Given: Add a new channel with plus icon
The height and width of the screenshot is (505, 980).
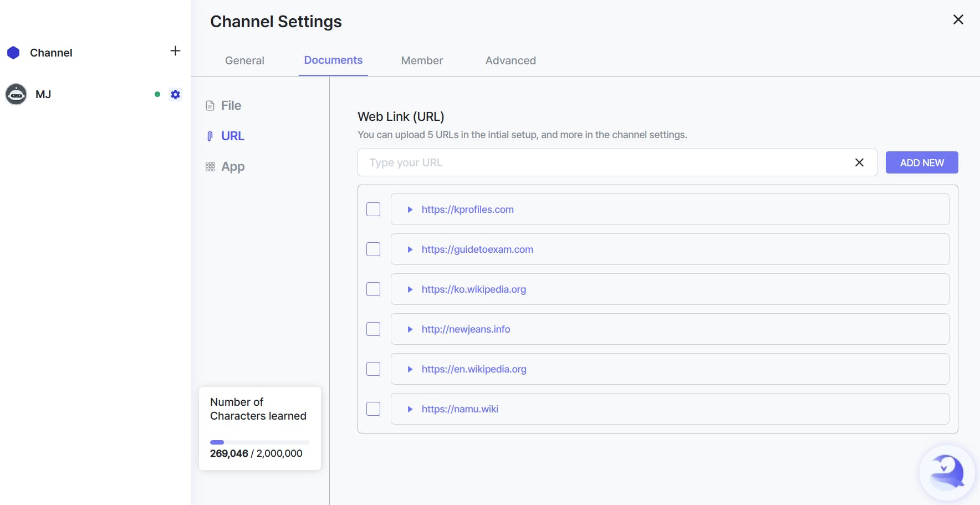Looking at the screenshot, I should (175, 51).
